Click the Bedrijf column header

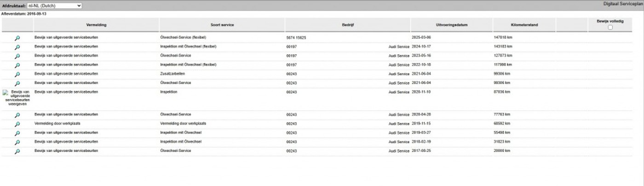pyautogui.click(x=348, y=24)
